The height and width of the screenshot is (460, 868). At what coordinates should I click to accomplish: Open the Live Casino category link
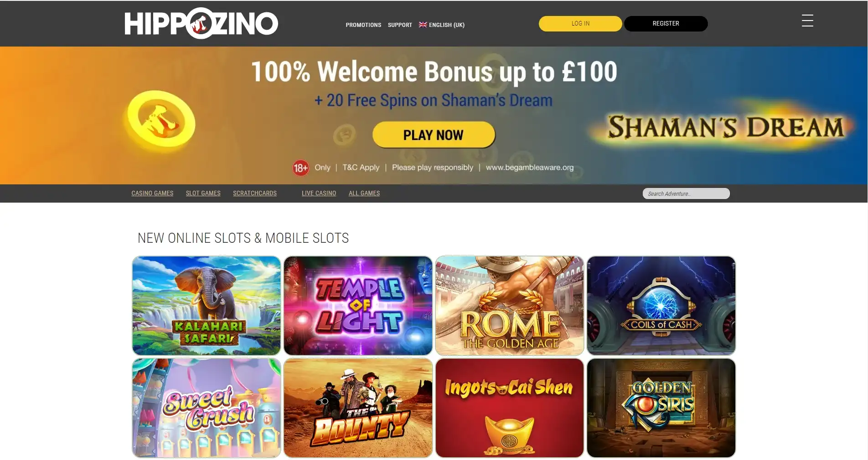319,193
